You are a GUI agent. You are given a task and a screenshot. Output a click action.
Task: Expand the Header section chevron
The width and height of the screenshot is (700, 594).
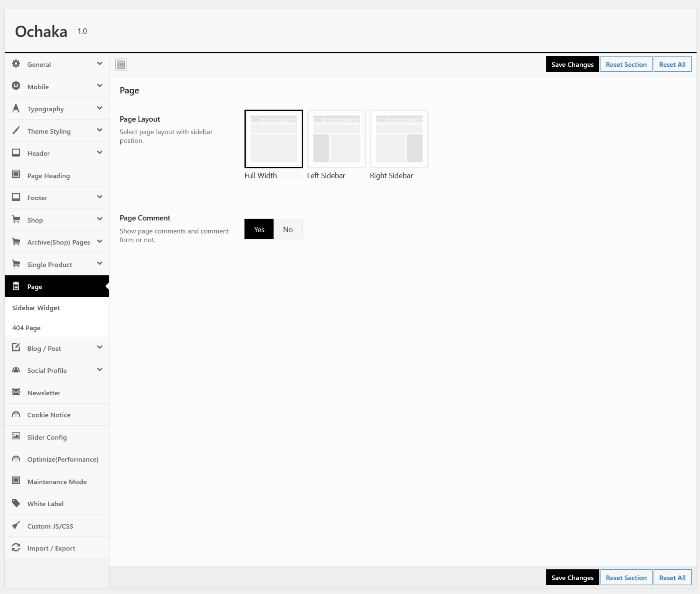[x=100, y=152]
